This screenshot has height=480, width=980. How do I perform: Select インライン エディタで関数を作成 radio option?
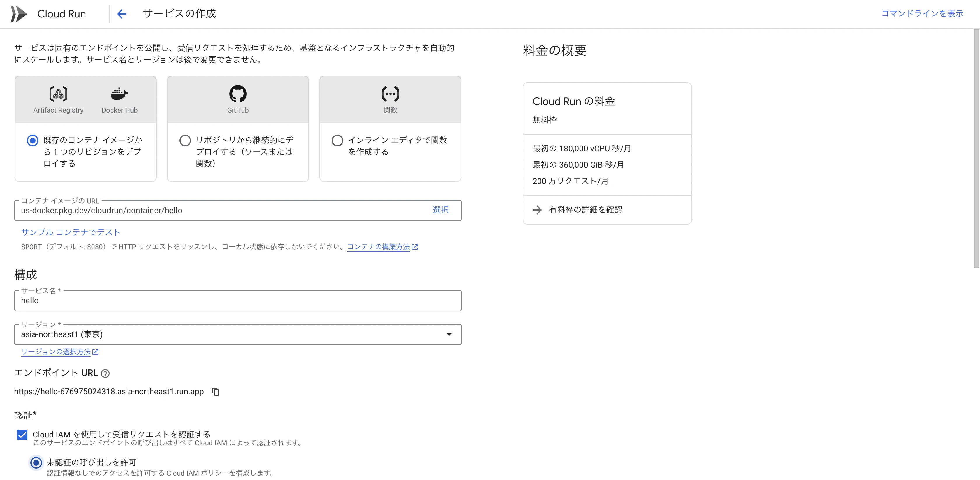click(x=337, y=140)
